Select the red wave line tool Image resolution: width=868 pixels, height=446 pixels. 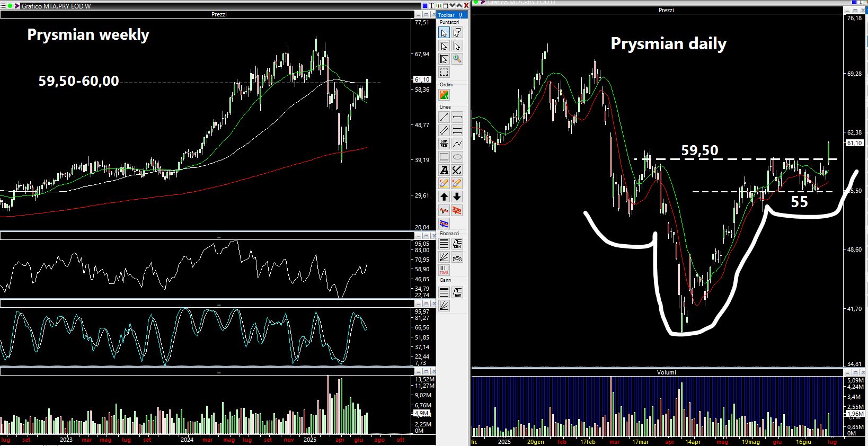pyautogui.click(x=444, y=210)
